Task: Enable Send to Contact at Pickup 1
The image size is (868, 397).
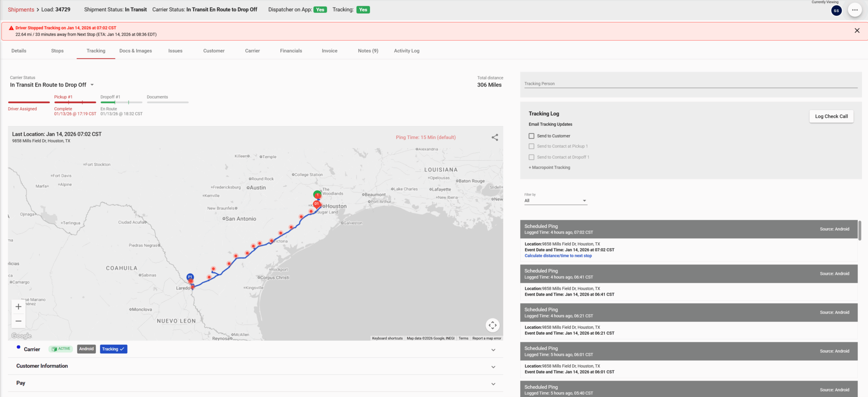Action: pos(531,146)
